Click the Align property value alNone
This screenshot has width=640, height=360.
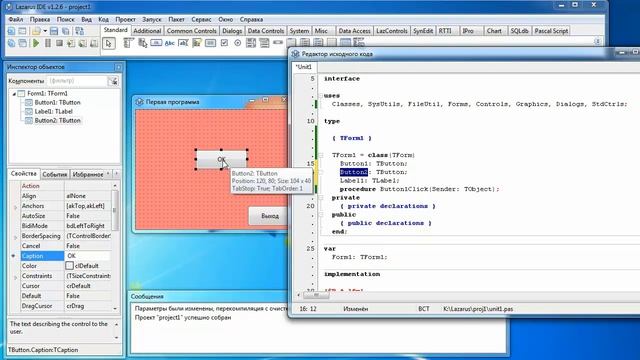[88, 196]
